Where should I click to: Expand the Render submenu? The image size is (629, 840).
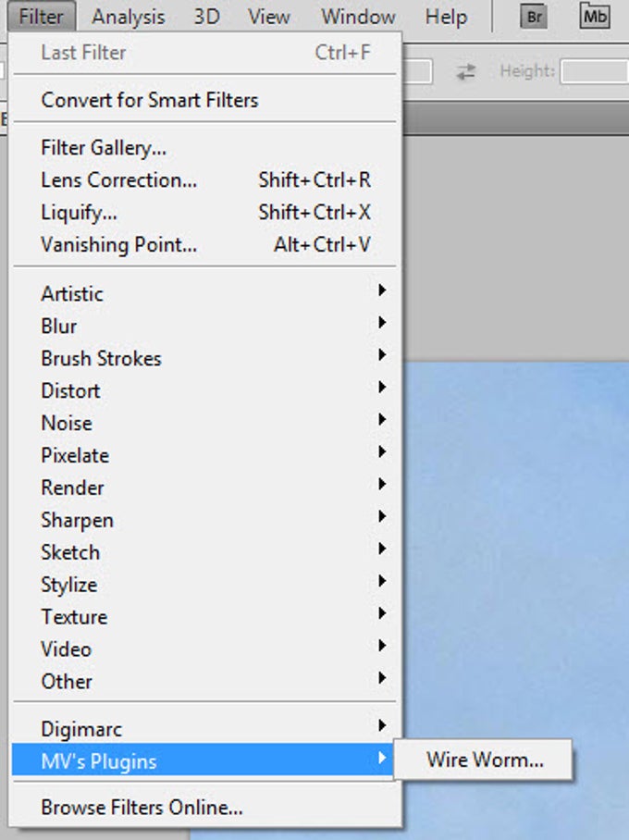click(72, 488)
